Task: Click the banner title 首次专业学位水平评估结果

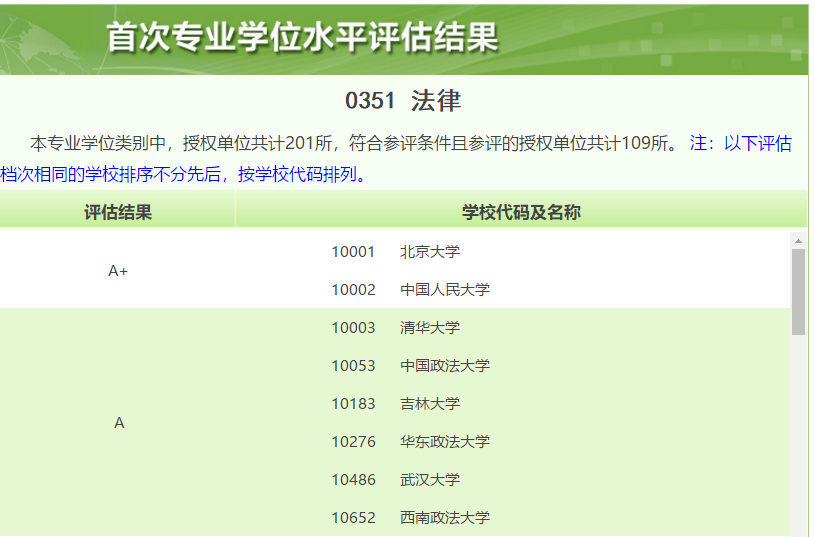Action: click(302, 38)
